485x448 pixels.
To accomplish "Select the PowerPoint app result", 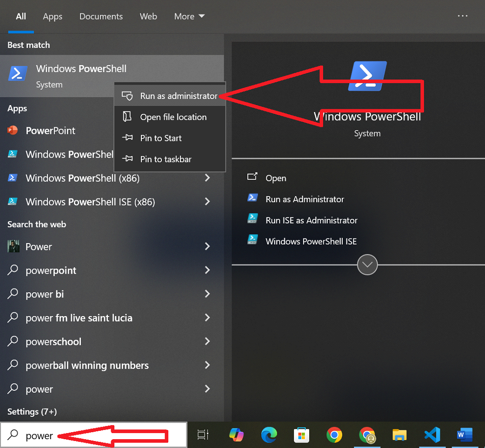I will [x=57, y=131].
